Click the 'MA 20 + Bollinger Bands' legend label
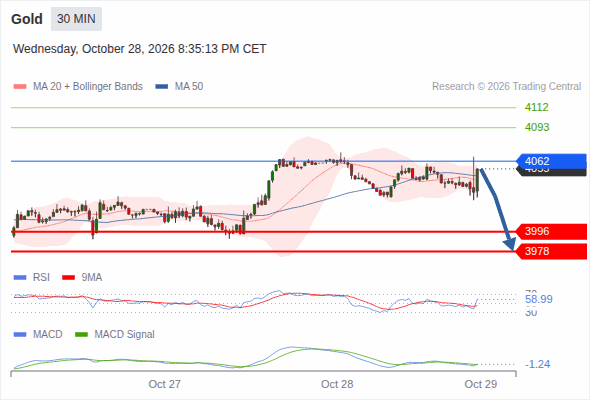This screenshot has width=590, height=400. pos(88,87)
